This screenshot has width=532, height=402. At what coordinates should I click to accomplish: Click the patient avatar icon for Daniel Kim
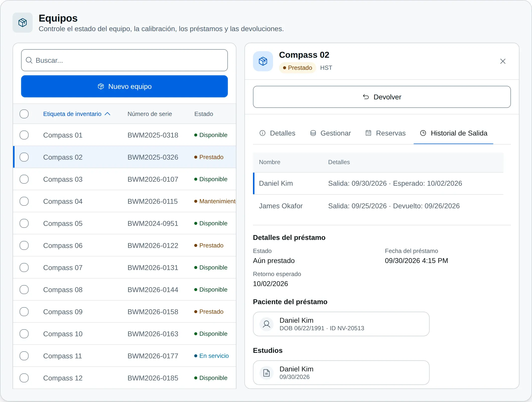point(267,324)
